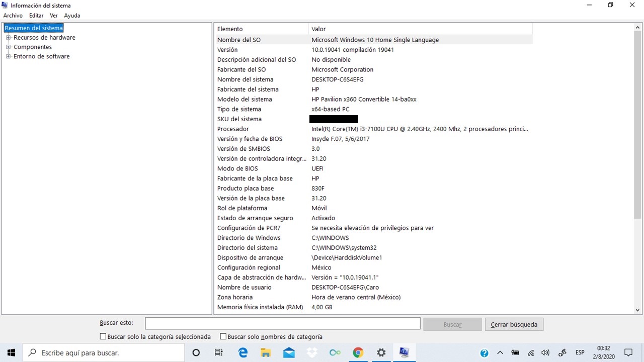Select the Rol de plataforma row
The image size is (644, 362).
[373, 208]
